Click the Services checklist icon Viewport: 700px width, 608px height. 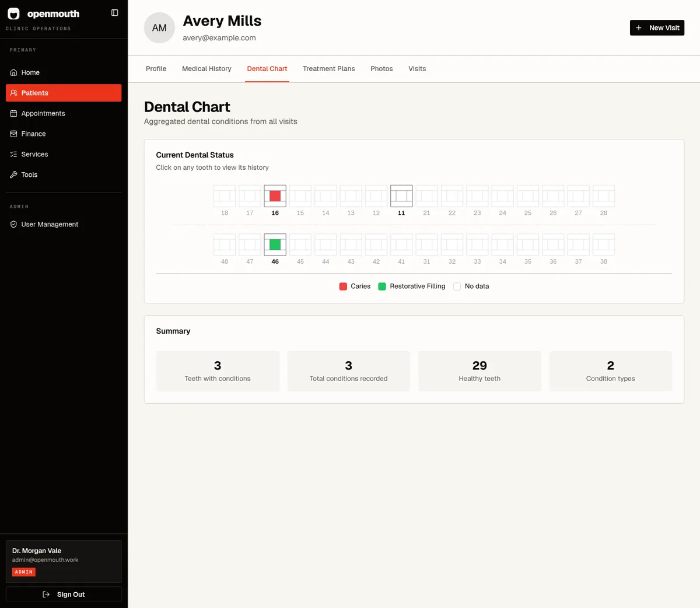point(14,154)
